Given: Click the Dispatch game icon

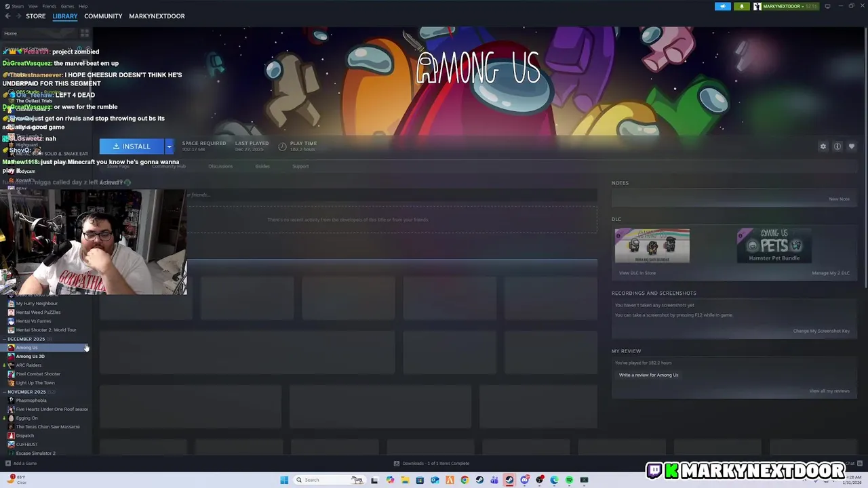Looking at the screenshot, I should [x=11, y=436].
